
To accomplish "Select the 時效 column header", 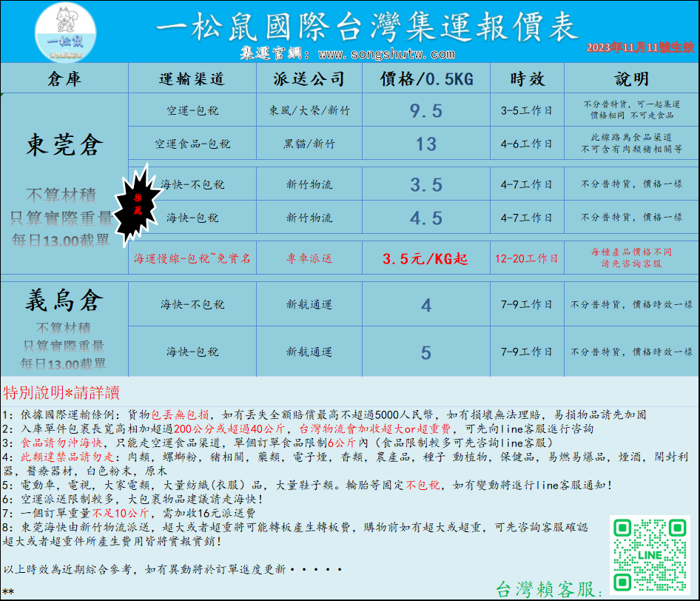I will tap(528, 79).
